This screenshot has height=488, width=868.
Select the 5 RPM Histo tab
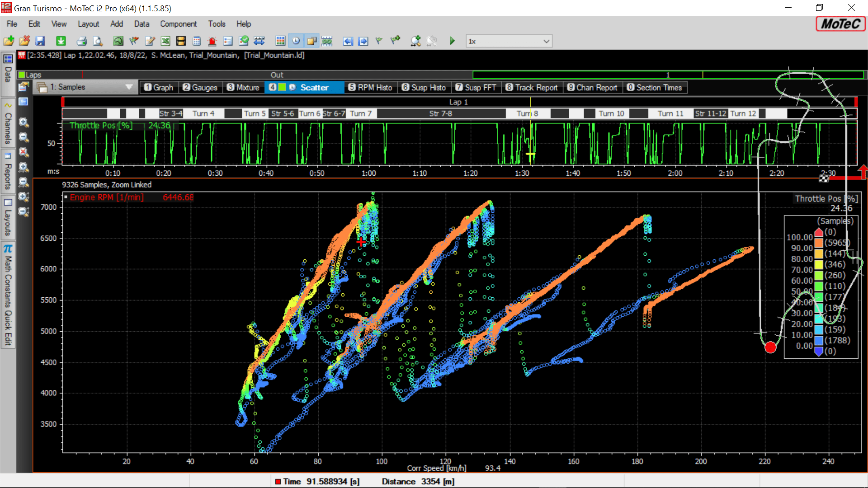click(x=370, y=88)
